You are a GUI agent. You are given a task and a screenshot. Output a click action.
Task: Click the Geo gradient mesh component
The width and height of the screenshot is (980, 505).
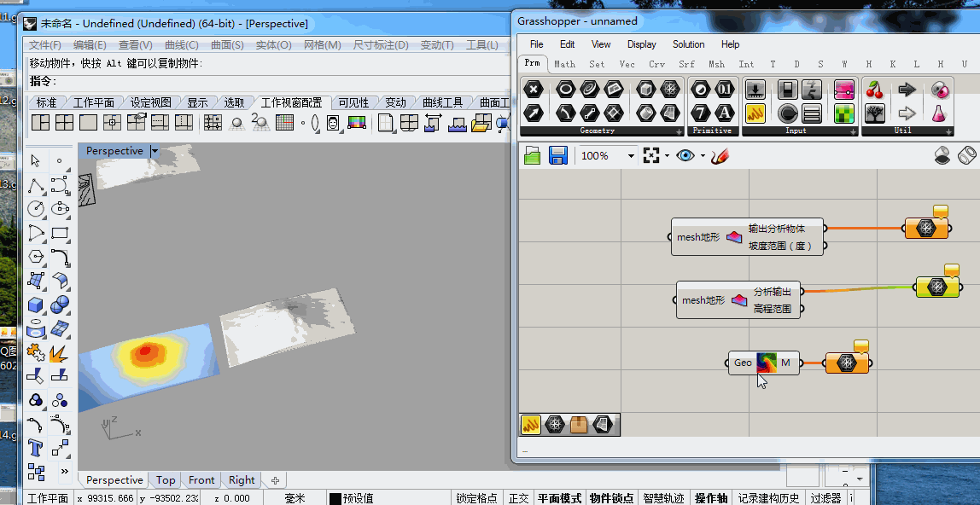(x=764, y=363)
